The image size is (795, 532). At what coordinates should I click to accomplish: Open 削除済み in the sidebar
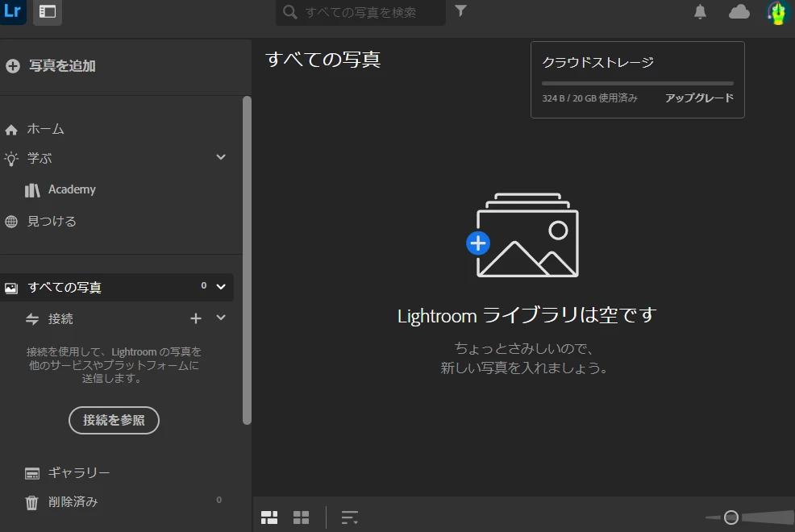click(x=73, y=502)
